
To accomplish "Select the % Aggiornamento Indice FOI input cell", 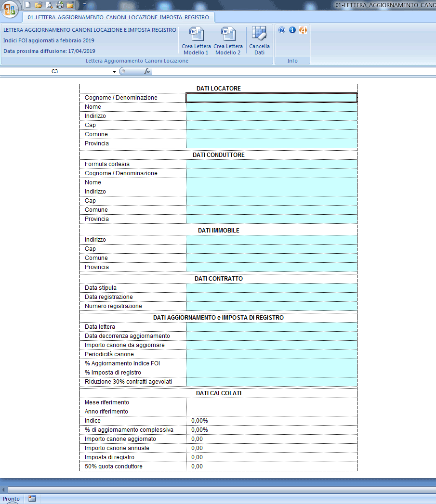I will 272,363.
